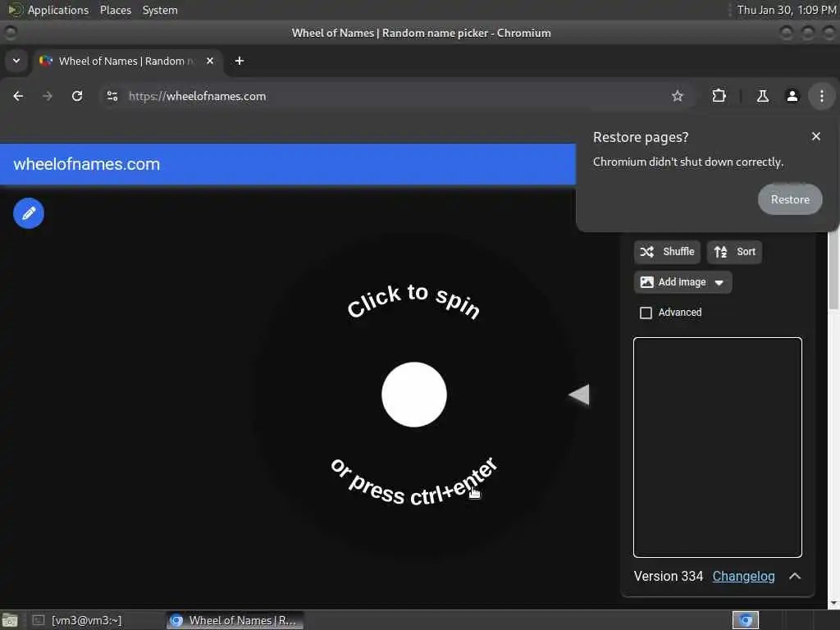840x630 pixels.
Task: Open Chrome Labs flask icon
Action: tap(762, 97)
